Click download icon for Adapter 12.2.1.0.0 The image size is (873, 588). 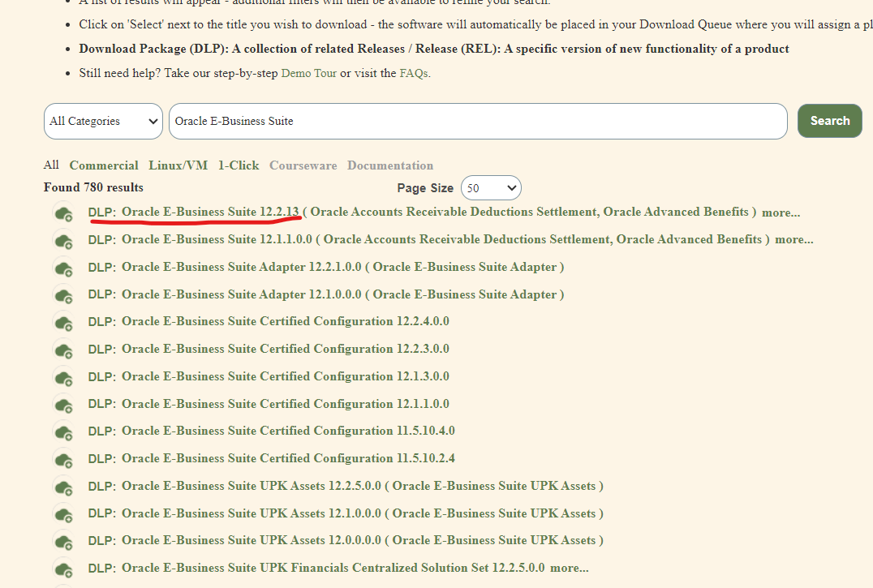(63, 268)
